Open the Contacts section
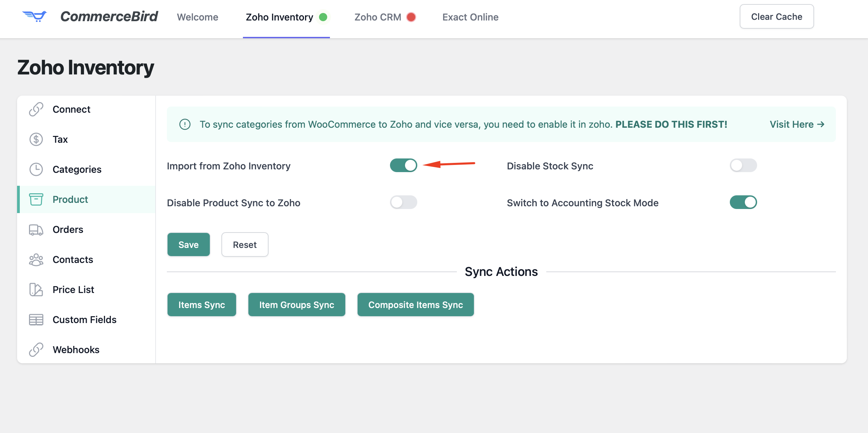 tap(86, 260)
